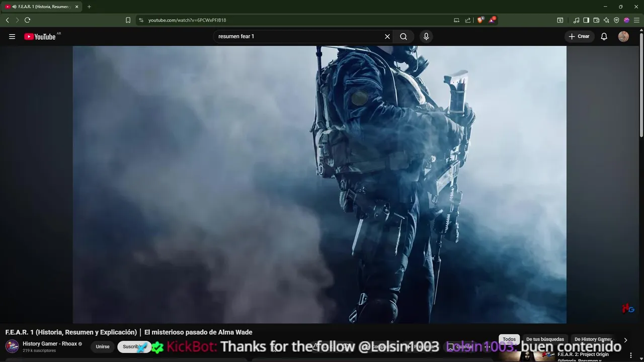Open the browser profile purple avatar
Image resolution: width=644 pixels, height=362 pixels.
[626, 20]
